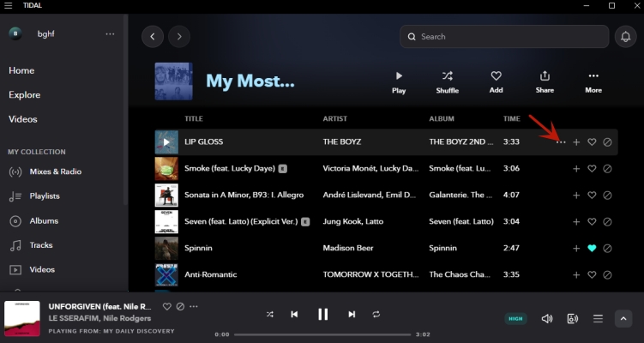Favorite the Smoke track
This screenshot has width=644, height=343.
592,169
